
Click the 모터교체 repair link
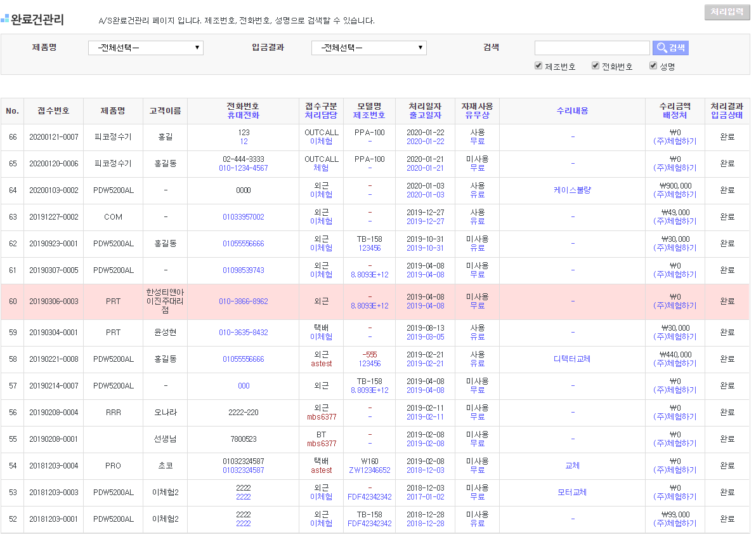[572, 493]
